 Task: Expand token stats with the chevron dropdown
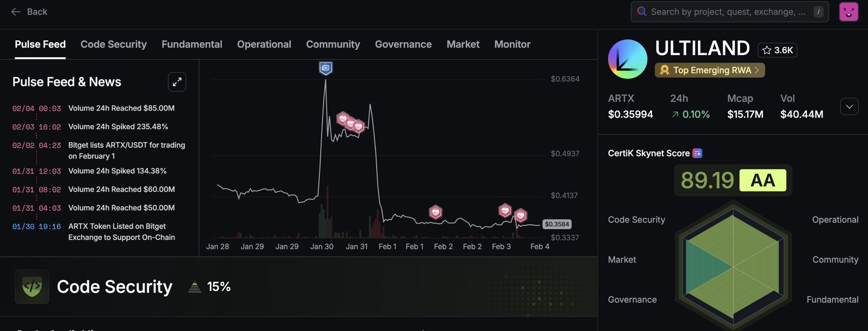coord(849,107)
